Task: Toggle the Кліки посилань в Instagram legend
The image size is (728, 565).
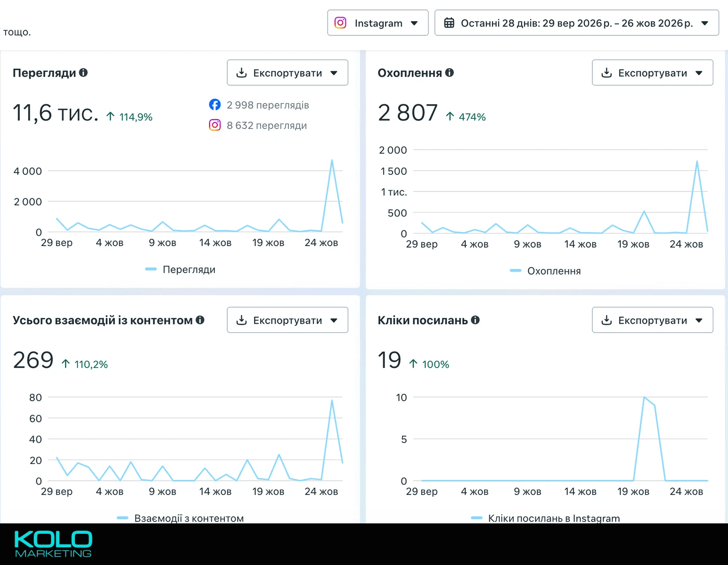Action: [x=545, y=518]
